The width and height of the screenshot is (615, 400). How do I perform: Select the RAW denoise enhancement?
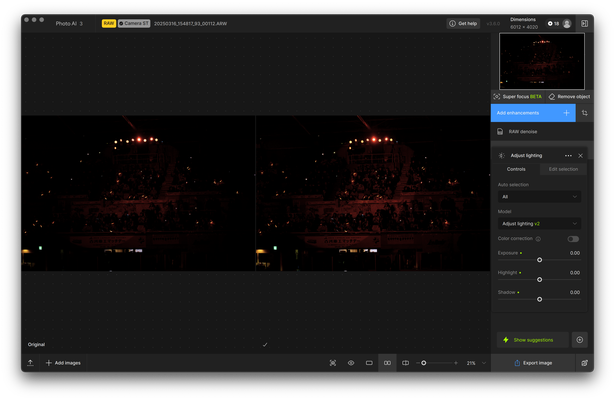coord(541,132)
